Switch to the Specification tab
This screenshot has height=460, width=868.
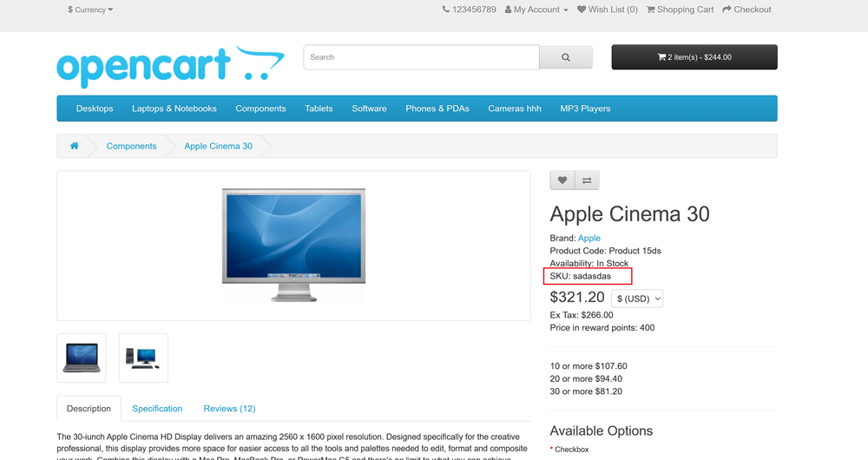[x=157, y=408]
